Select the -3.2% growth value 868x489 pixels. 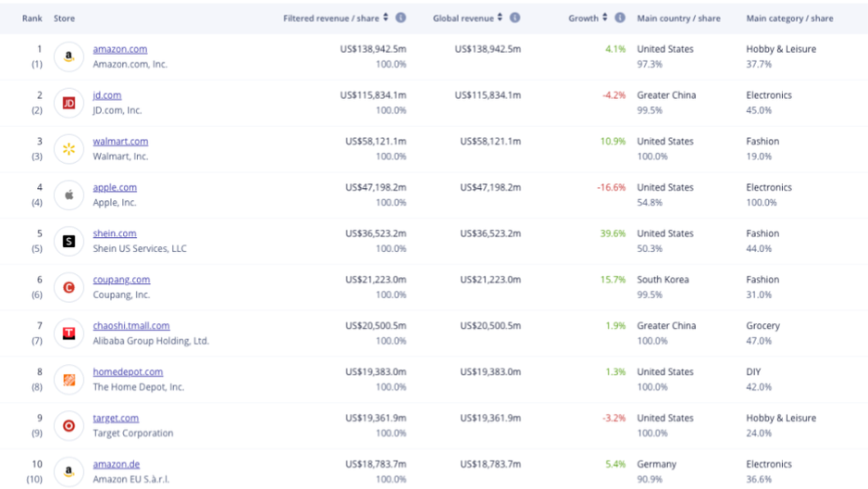614,418
